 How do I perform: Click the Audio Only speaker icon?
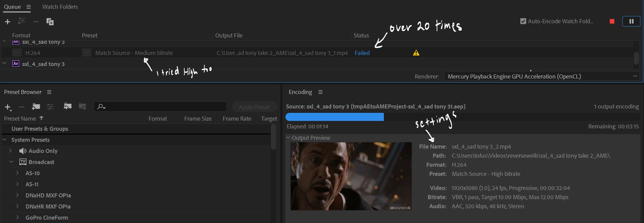pyautogui.click(x=23, y=151)
